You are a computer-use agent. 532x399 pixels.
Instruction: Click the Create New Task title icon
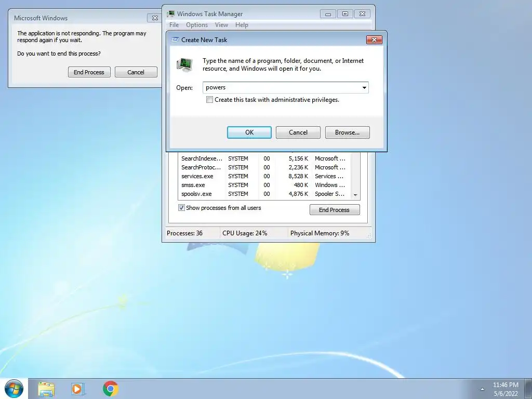pos(175,39)
